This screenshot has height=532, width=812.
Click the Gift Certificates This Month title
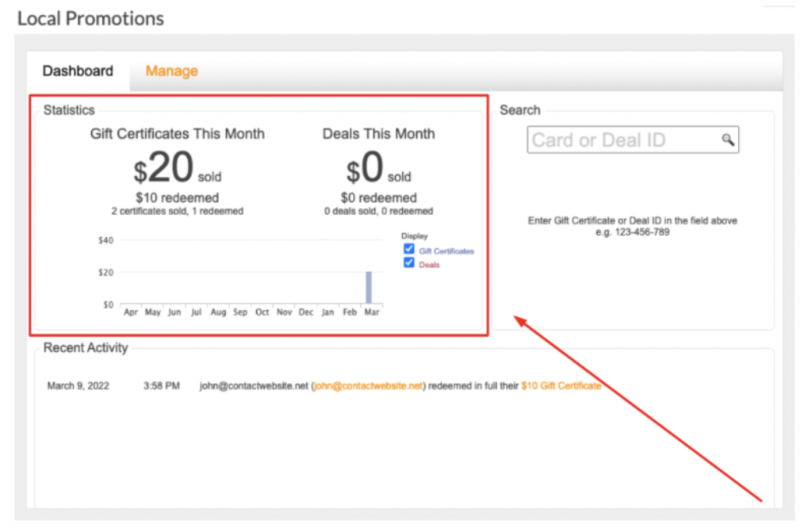(x=177, y=134)
